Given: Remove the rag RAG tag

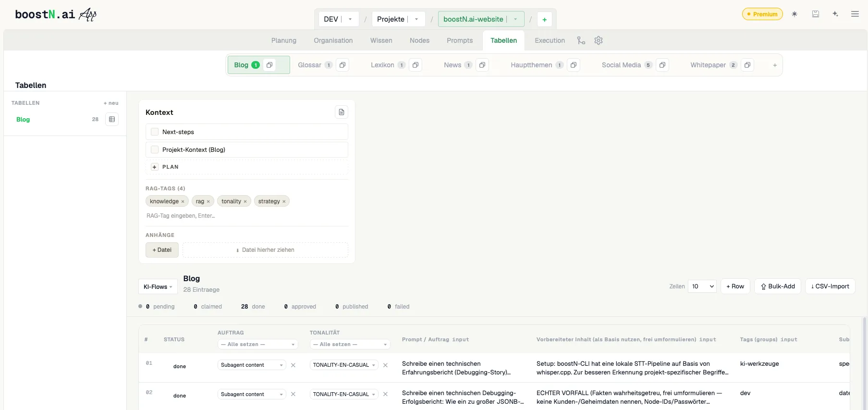Looking at the screenshot, I should tap(208, 201).
